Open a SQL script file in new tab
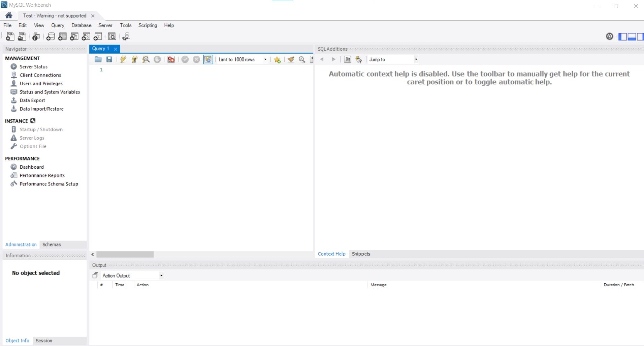Screen dimensions: 644x346 (22, 36)
